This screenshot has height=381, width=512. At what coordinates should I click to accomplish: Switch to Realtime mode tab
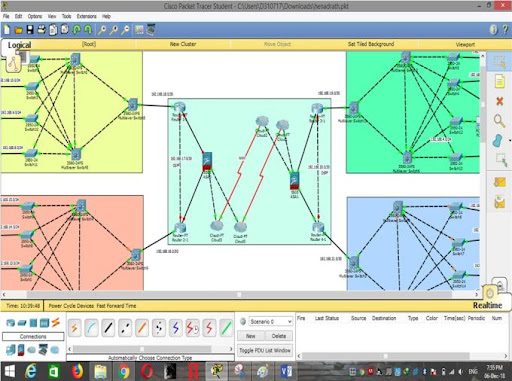tap(487, 305)
